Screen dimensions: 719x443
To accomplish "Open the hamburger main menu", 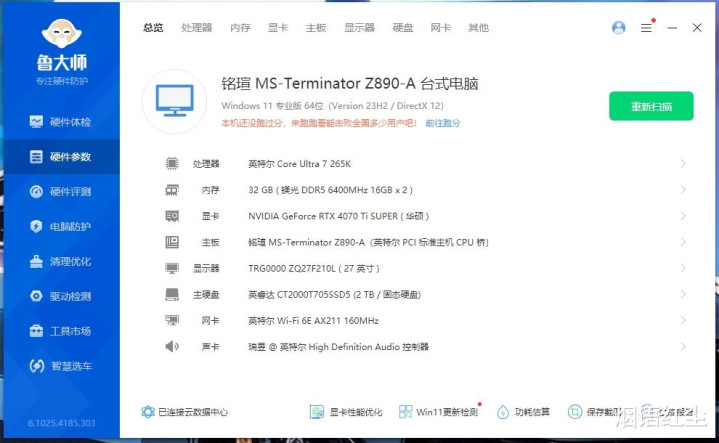I will [x=647, y=28].
